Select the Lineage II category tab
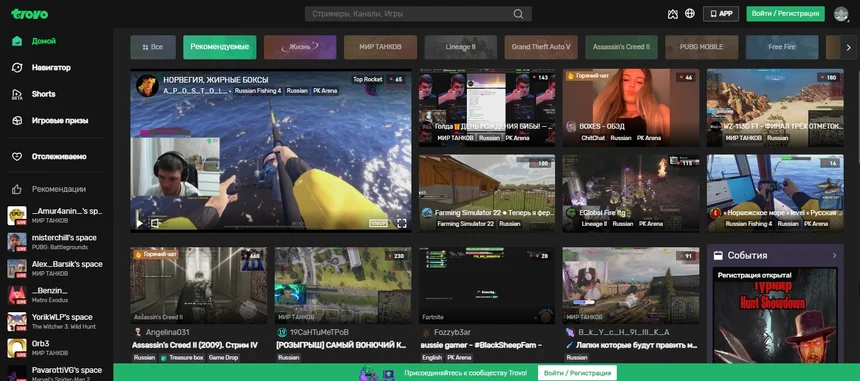Viewport: 860px width, 381px height. click(461, 47)
